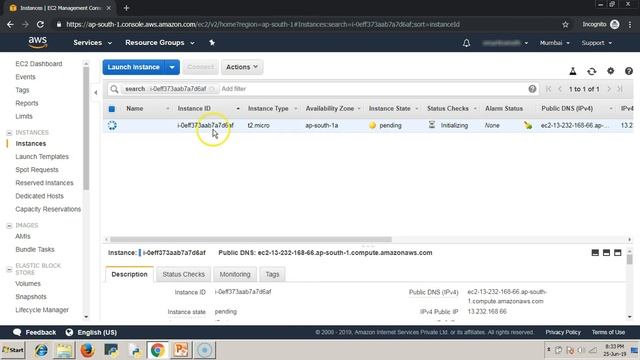Switch to the Description tab
The height and width of the screenshot is (360, 640).
(x=129, y=274)
